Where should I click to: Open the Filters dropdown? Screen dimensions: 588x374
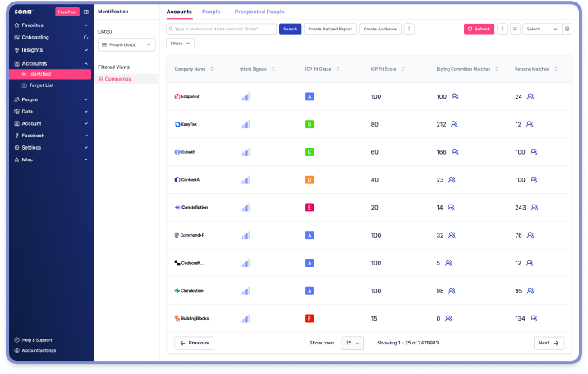[180, 44]
